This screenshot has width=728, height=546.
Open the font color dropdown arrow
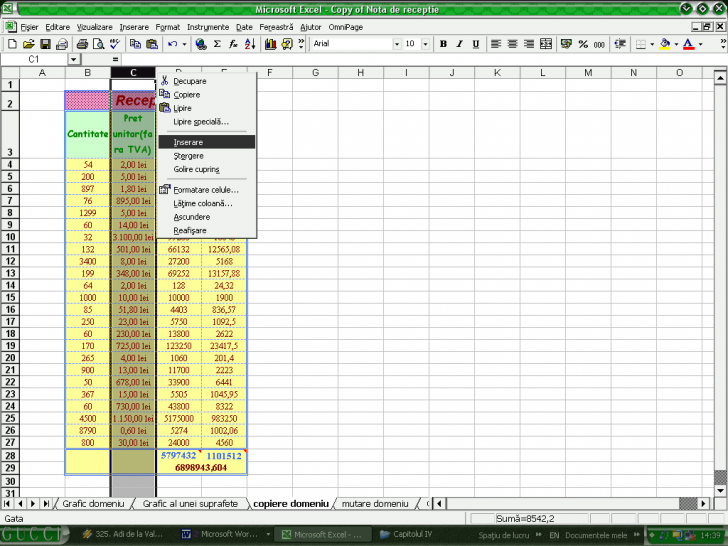click(700, 44)
